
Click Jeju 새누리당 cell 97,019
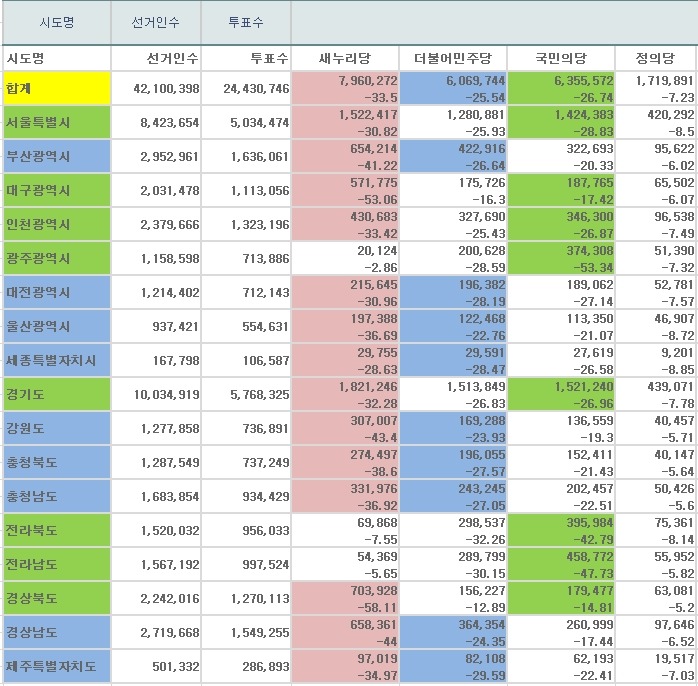click(345, 666)
